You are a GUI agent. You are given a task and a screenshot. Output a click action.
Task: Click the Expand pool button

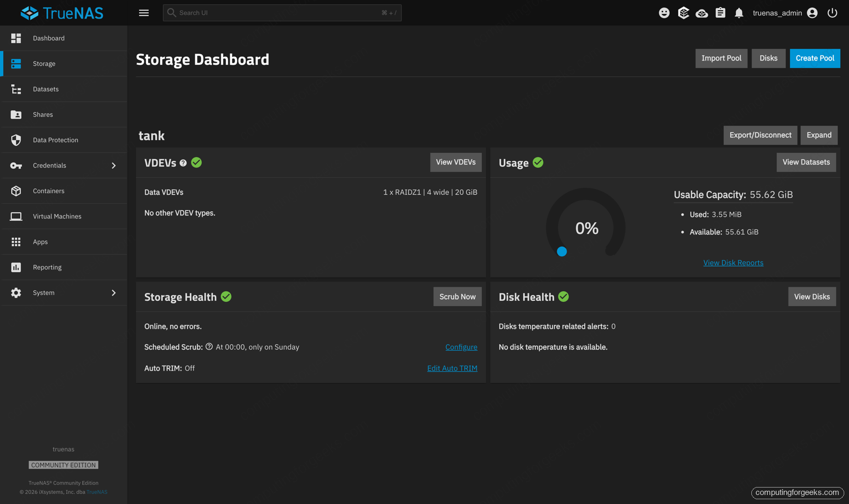point(819,135)
